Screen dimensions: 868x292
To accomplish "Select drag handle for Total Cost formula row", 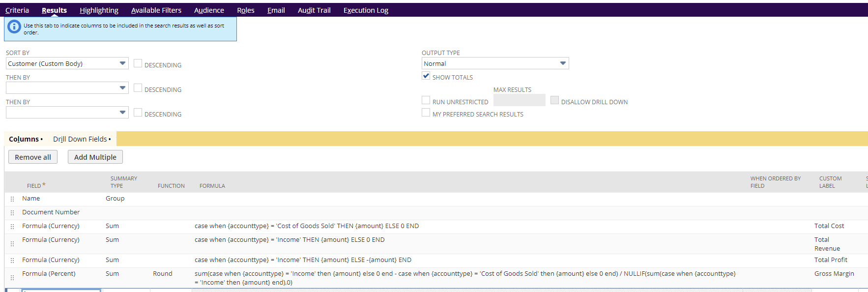I will [12, 227].
